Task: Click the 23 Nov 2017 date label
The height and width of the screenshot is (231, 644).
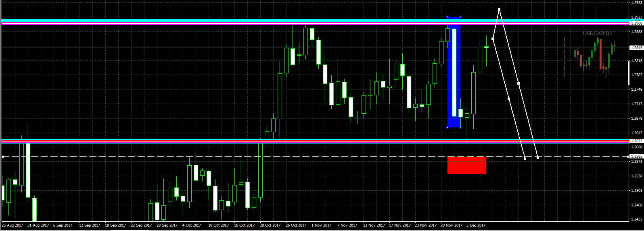Action: point(425,225)
